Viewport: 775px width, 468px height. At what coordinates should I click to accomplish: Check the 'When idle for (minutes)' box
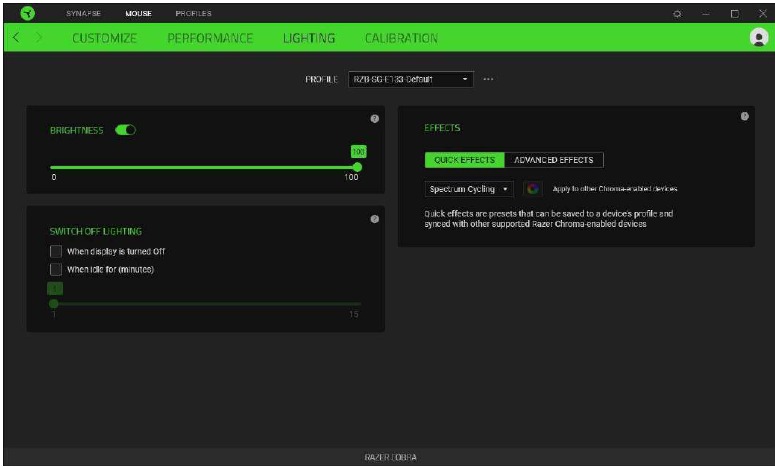56,269
